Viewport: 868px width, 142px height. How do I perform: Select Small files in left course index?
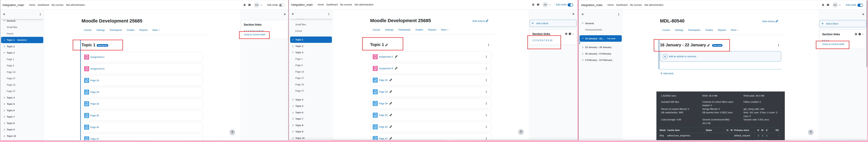pos(12,27)
